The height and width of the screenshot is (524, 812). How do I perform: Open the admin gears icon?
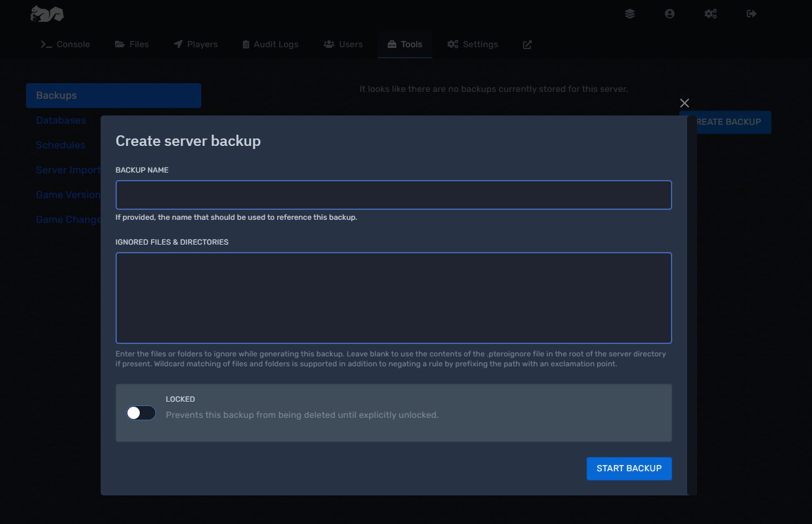click(x=711, y=14)
